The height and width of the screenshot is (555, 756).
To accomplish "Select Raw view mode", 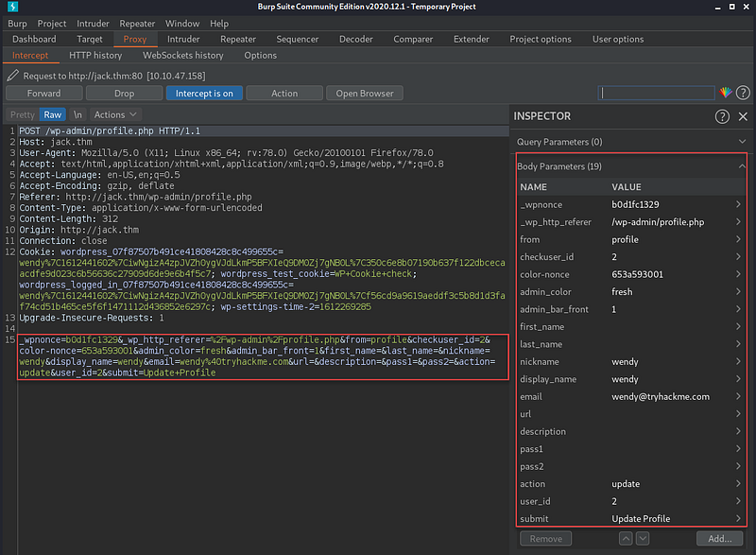I will pyautogui.click(x=53, y=114).
